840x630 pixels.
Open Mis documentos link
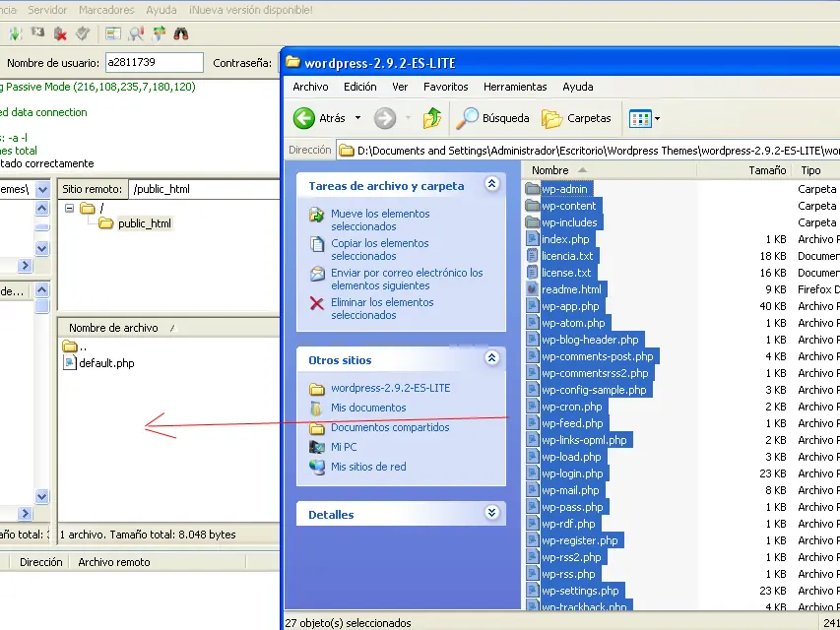[x=368, y=408]
